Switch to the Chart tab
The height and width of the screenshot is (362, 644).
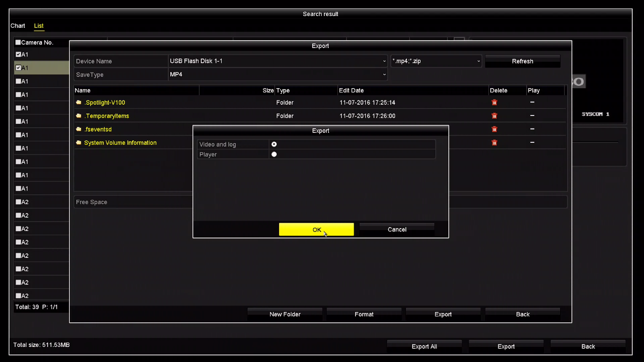point(18,26)
